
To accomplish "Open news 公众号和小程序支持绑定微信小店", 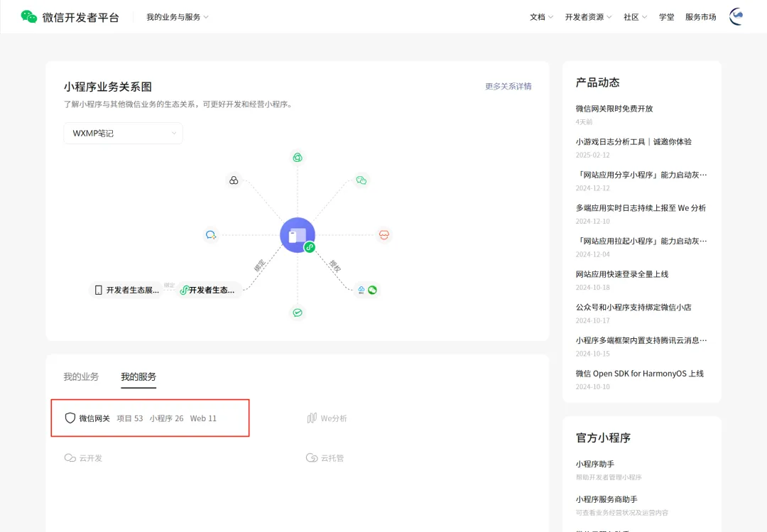I will [633, 308].
